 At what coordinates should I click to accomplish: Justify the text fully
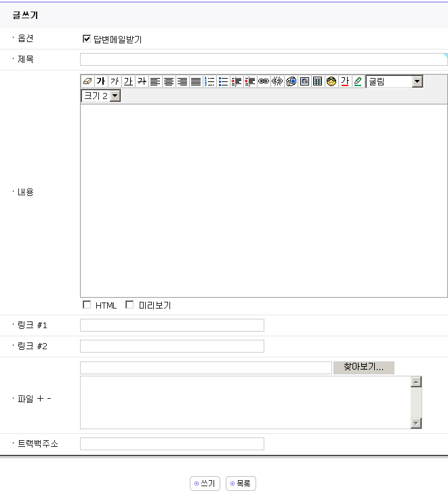[196, 81]
